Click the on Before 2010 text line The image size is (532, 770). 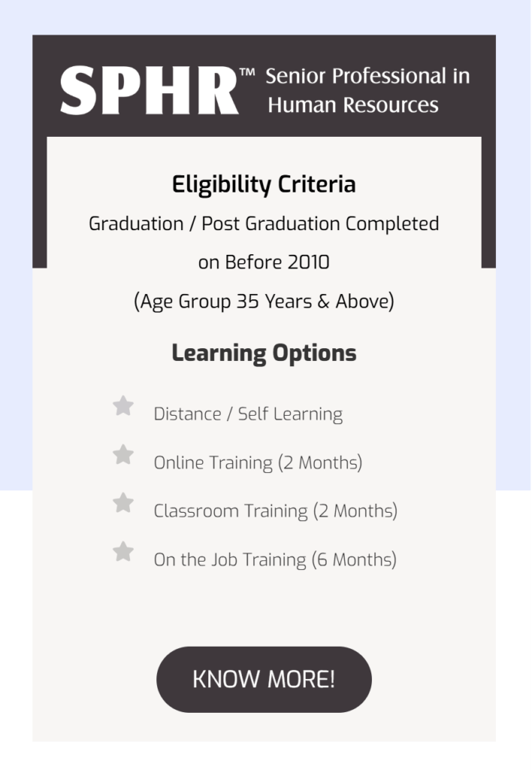[264, 262]
